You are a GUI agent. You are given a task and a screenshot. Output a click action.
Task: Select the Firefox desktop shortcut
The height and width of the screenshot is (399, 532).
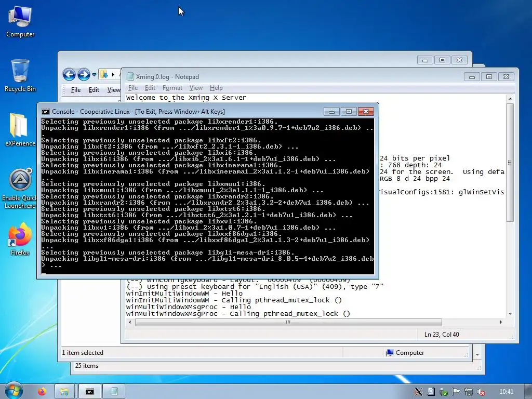coord(20,239)
